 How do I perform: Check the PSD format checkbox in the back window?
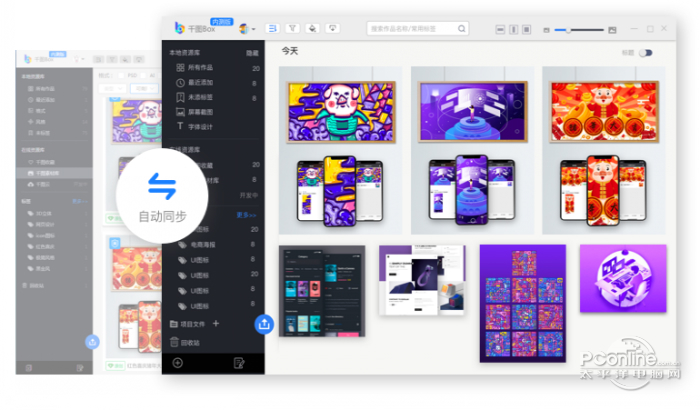[121, 75]
